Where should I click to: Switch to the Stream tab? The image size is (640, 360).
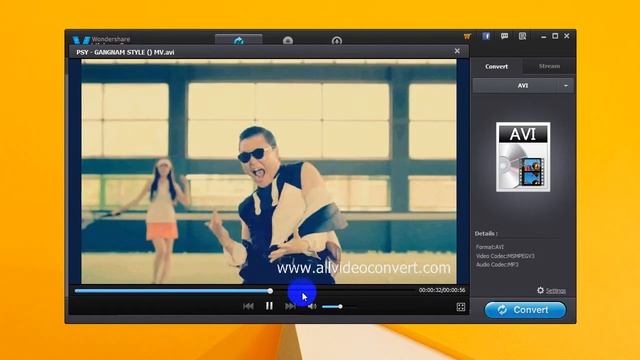[549, 66]
